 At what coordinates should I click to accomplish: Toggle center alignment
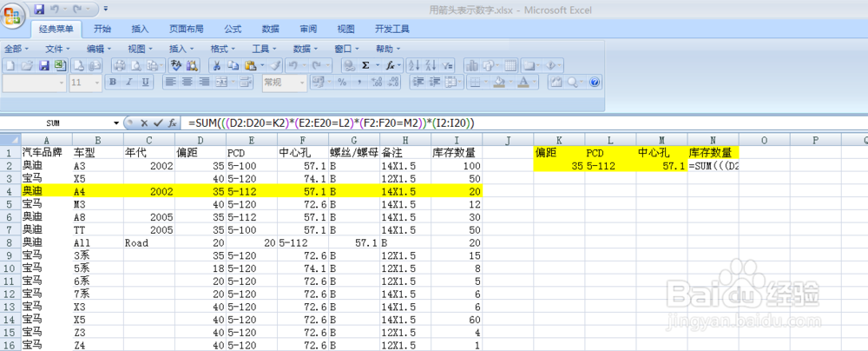tap(187, 83)
